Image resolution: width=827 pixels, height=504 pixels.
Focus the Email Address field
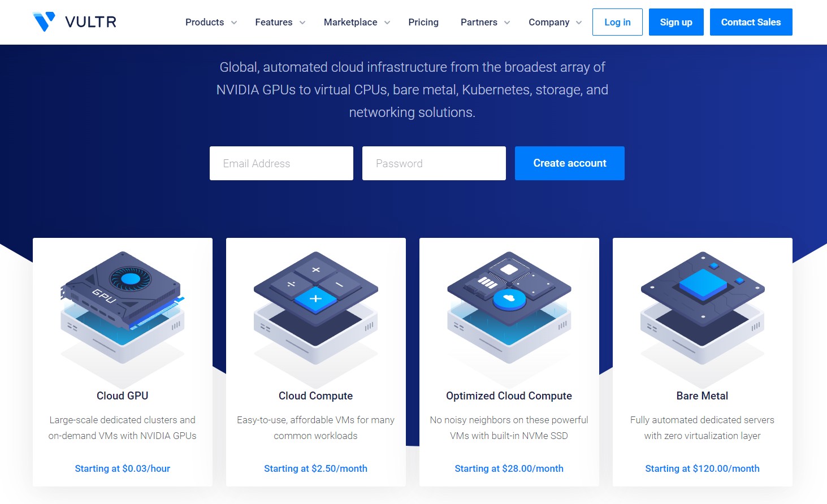tap(282, 163)
